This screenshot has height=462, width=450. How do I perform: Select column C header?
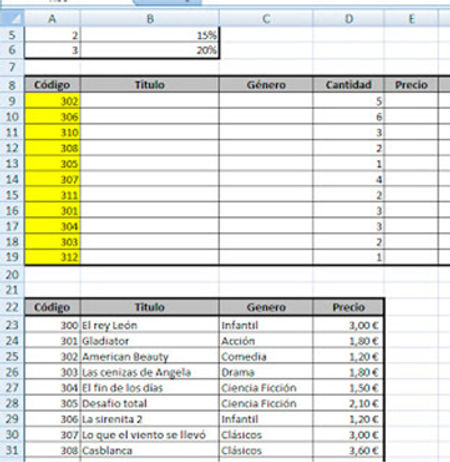[x=266, y=18]
